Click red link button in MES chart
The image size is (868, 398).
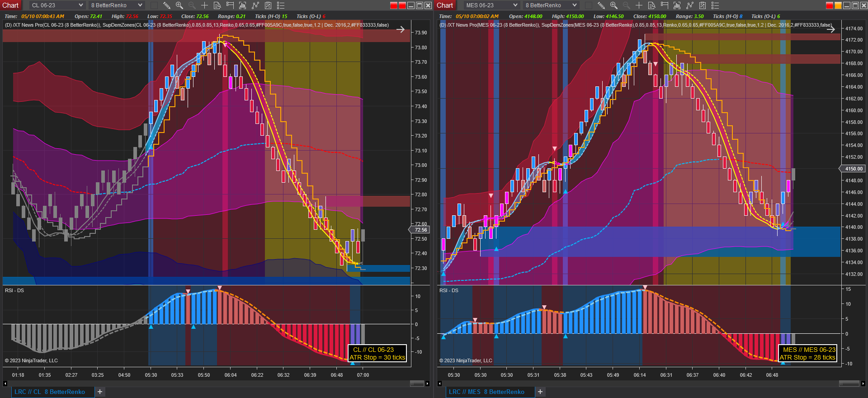click(830, 5)
